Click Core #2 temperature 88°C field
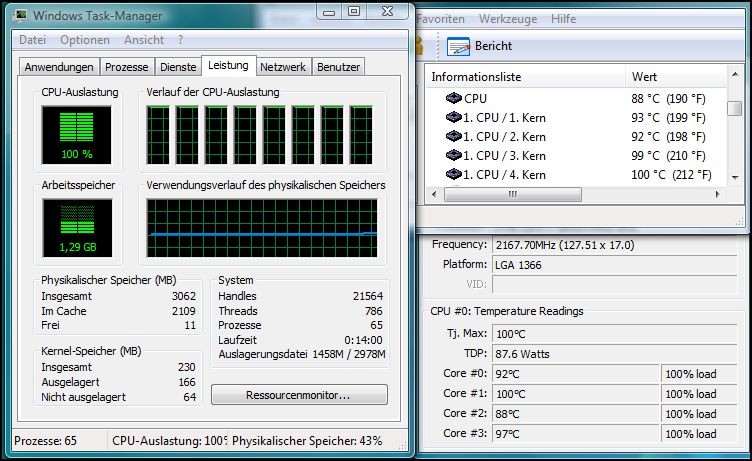752x461 pixels. point(576,414)
